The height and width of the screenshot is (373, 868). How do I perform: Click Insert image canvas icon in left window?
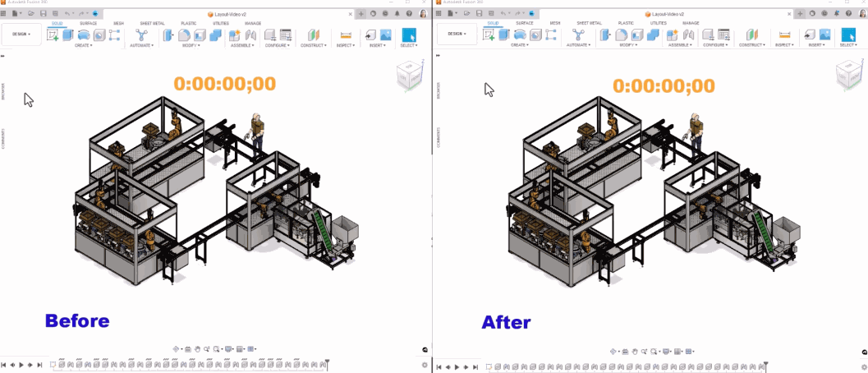(x=386, y=35)
